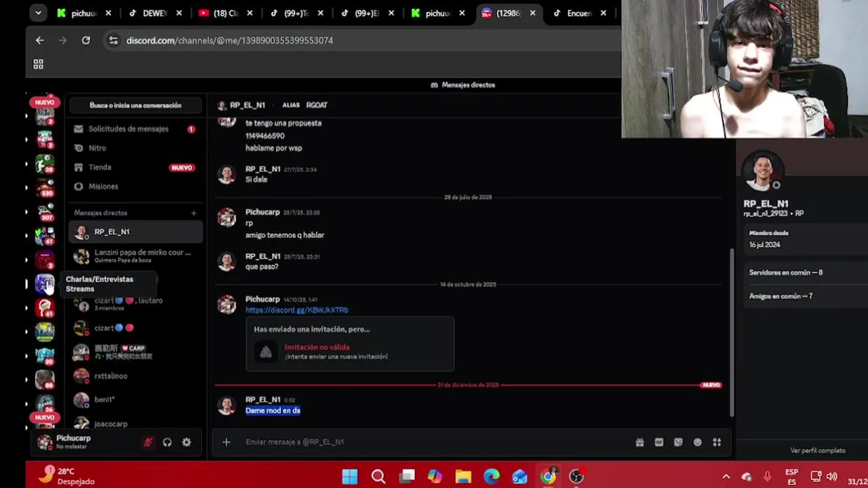This screenshot has width=868, height=488.
Task: Click the RP_EL_N1 header name
Action: tap(248, 105)
